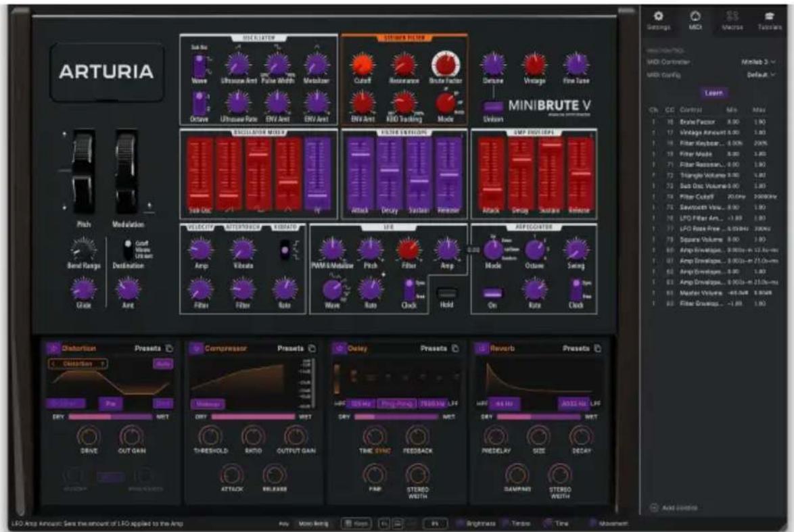Open the Distortion type selector
Screen dimensions: 794x532
(x=78, y=364)
